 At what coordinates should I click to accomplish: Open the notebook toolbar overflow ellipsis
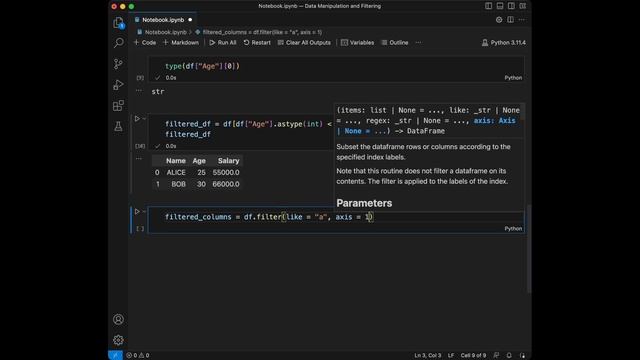coord(418,42)
